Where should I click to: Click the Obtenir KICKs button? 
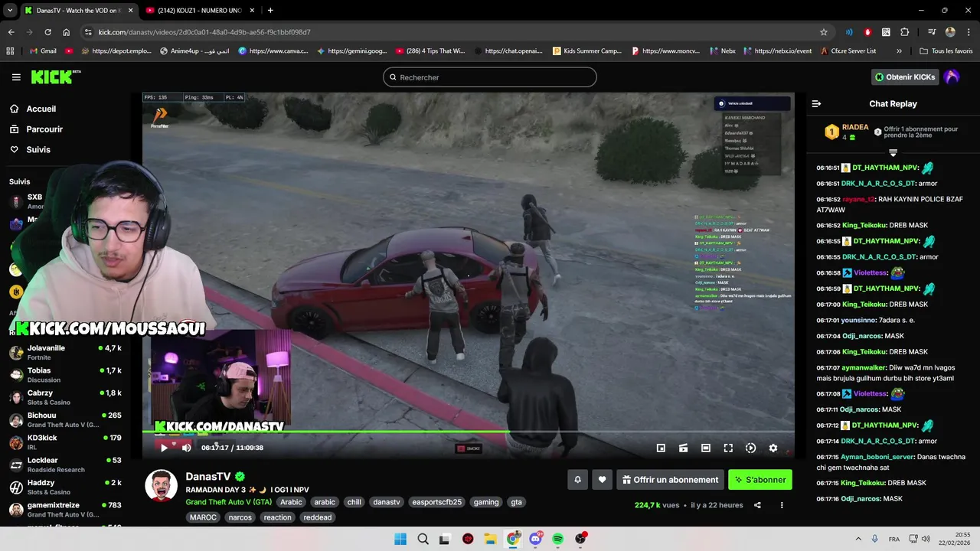(905, 77)
